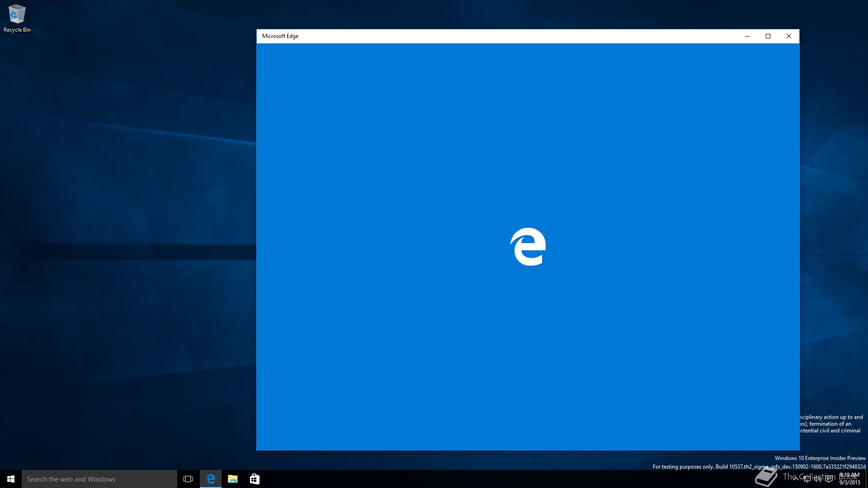
Task: Open the Recycle Bin desktop icon
Action: pos(17,19)
